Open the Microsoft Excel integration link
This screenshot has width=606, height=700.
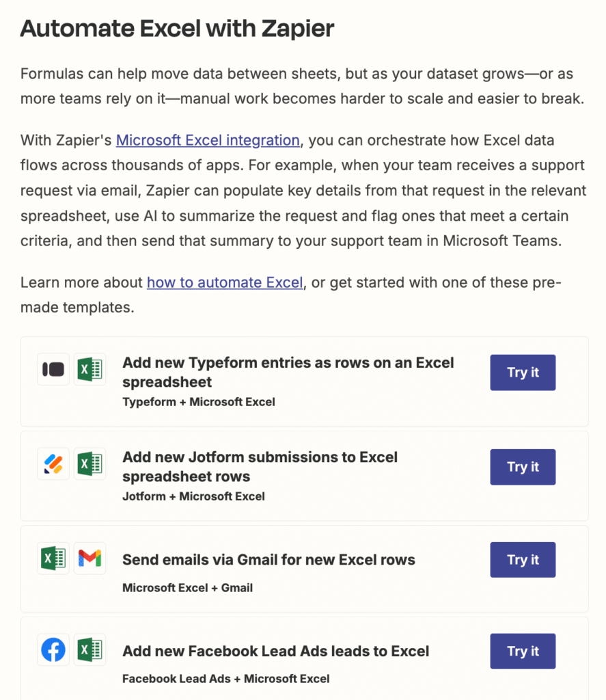tap(208, 140)
